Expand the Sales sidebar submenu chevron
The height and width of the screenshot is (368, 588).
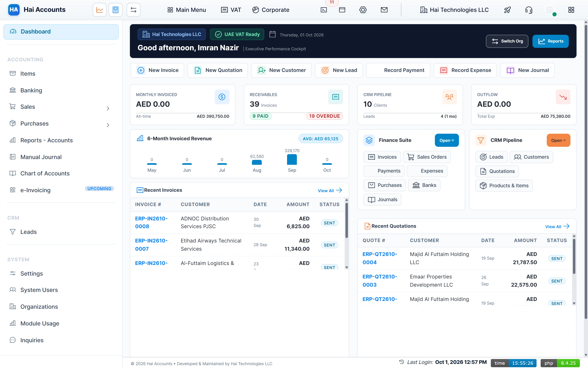click(108, 108)
